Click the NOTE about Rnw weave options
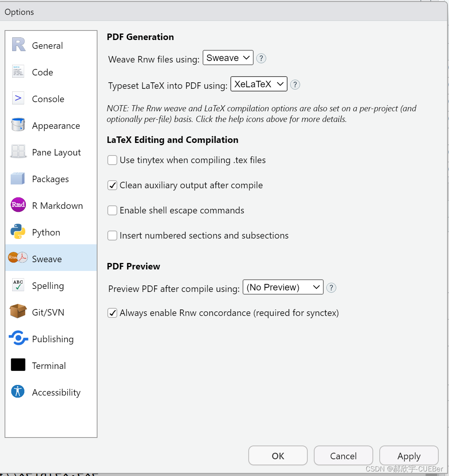The width and height of the screenshot is (449, 476). pyautogui.click(x=262, y=114)
